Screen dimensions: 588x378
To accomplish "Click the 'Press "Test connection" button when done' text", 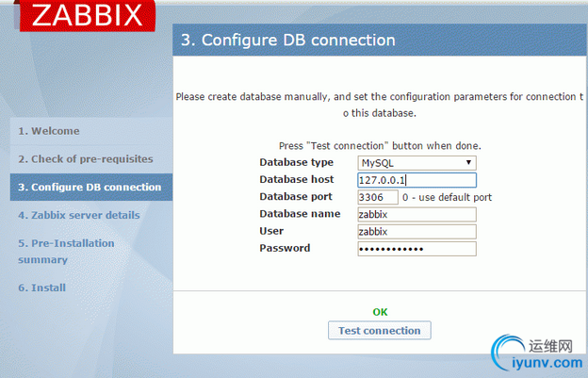I will pyautogui.click(x=380, y=146).
